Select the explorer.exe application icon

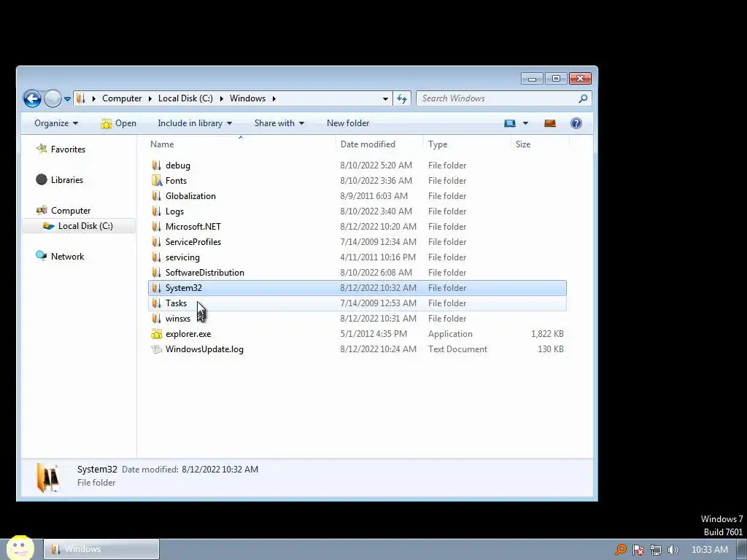157,334
